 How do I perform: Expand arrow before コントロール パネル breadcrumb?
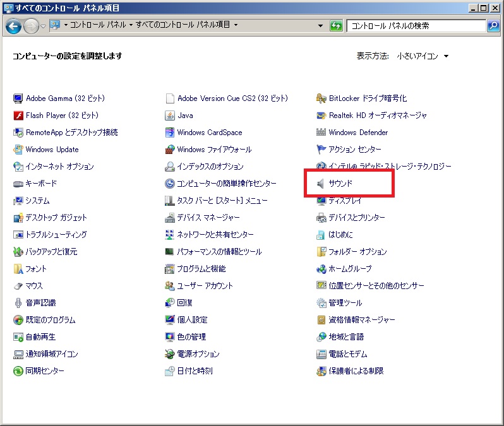coord(66,25)
